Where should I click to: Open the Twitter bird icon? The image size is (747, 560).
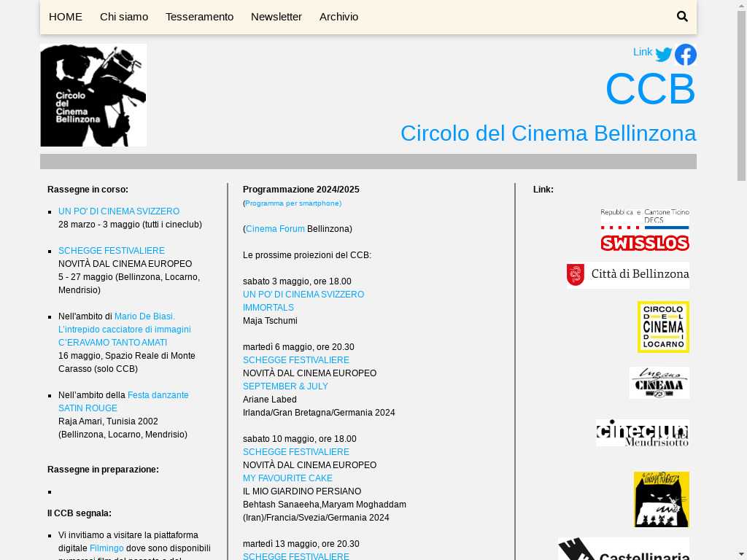[663, 54]
